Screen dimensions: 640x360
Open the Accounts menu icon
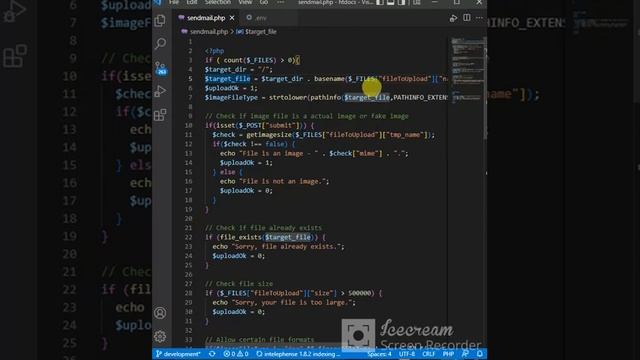coord(160,313)
